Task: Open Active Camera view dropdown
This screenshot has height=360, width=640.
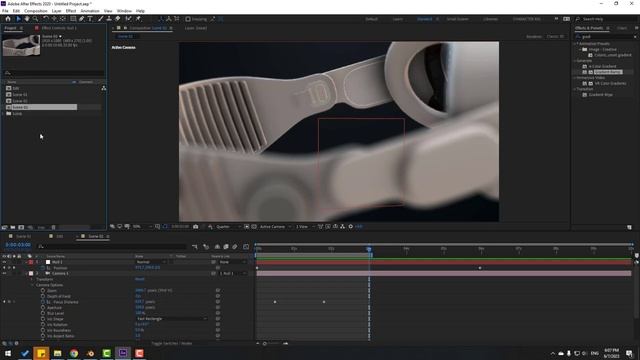Action: tap(276, 227)
